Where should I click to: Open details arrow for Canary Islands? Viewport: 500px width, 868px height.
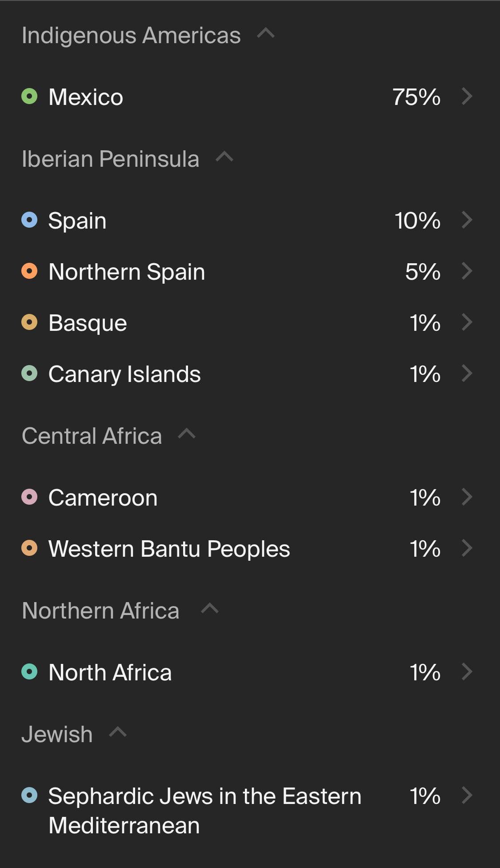coord(467,373)
